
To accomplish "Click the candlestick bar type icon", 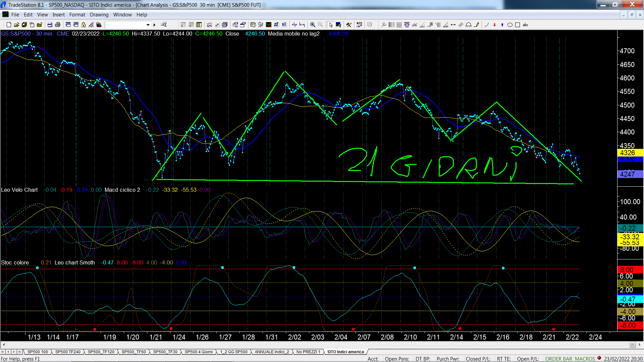I will (284, 24).
